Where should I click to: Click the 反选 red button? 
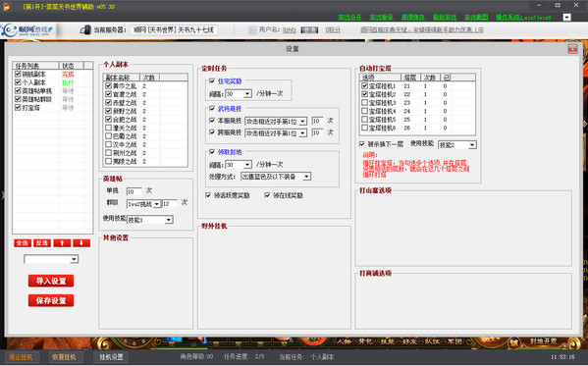point(42,243)
